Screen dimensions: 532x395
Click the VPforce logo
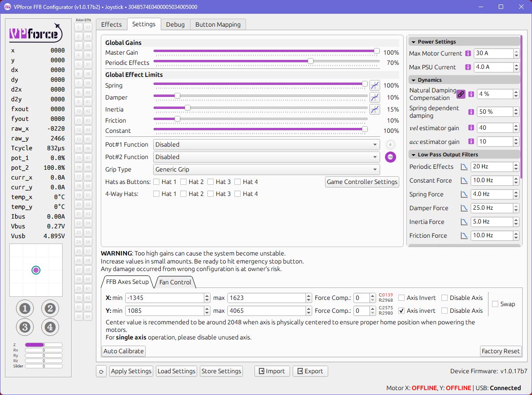click(36, 33)
